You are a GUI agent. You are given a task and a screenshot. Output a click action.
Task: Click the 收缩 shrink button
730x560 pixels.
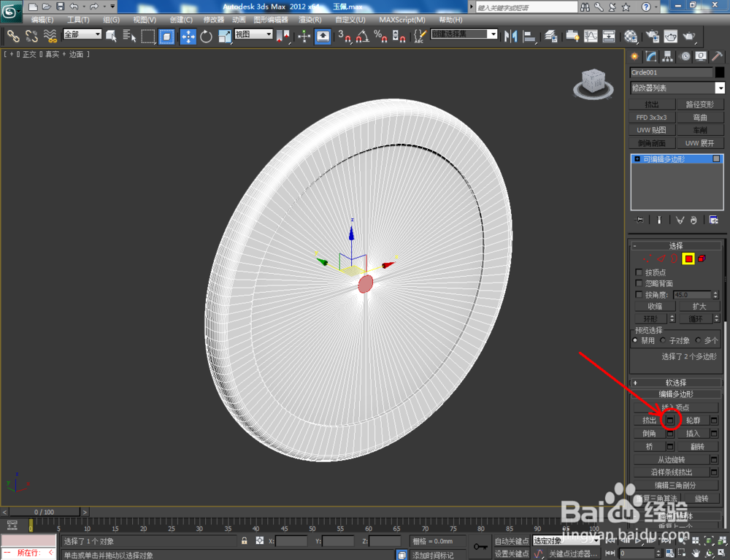[x=655, y=307]
